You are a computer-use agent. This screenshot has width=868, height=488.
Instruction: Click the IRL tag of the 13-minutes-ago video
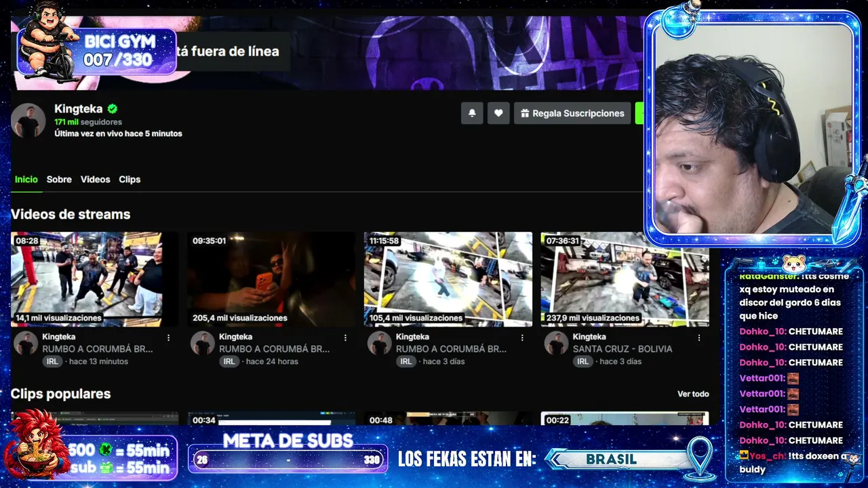point(52,362)
